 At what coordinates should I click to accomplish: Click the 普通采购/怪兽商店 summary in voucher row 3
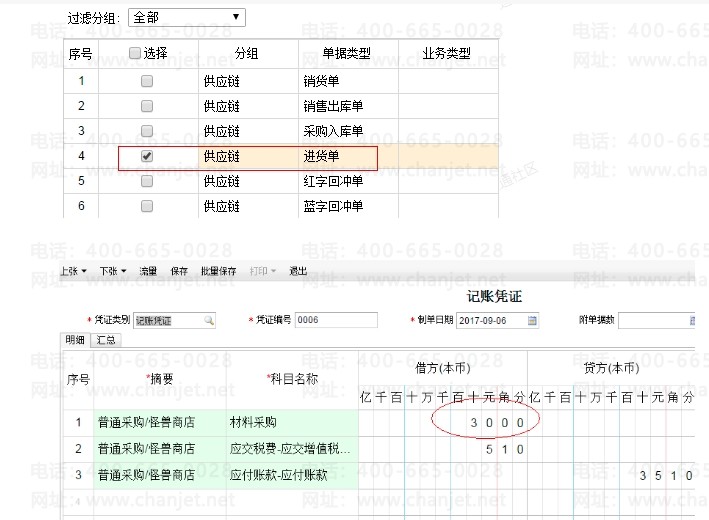click(160, 475)
